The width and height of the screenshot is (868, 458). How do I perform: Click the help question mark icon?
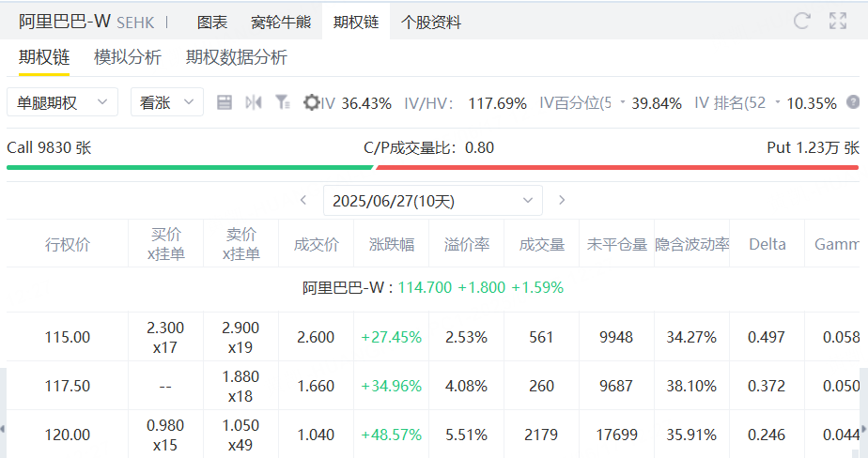pyautogui.click(x=853, y=102)
